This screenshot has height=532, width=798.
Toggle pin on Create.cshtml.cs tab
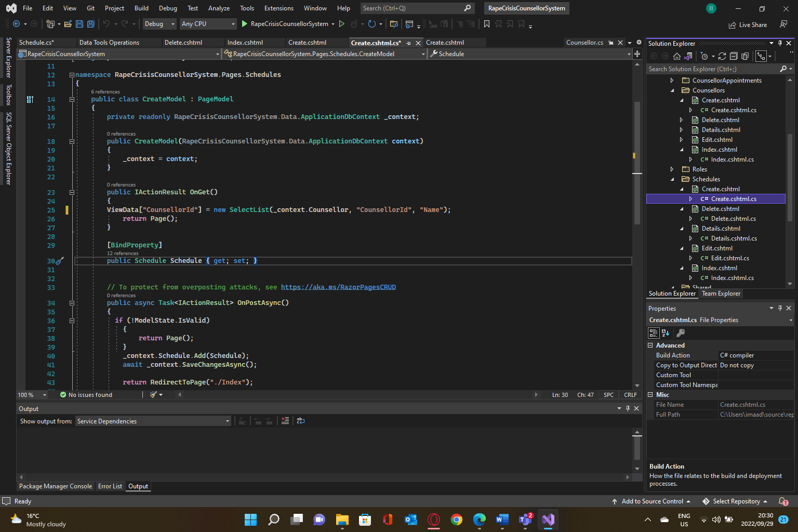409,43
